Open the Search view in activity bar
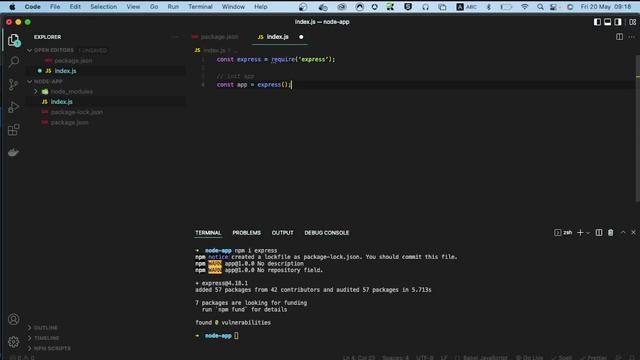Image resolution: width=640 pixels, height=360 pixels. point(13,62)
